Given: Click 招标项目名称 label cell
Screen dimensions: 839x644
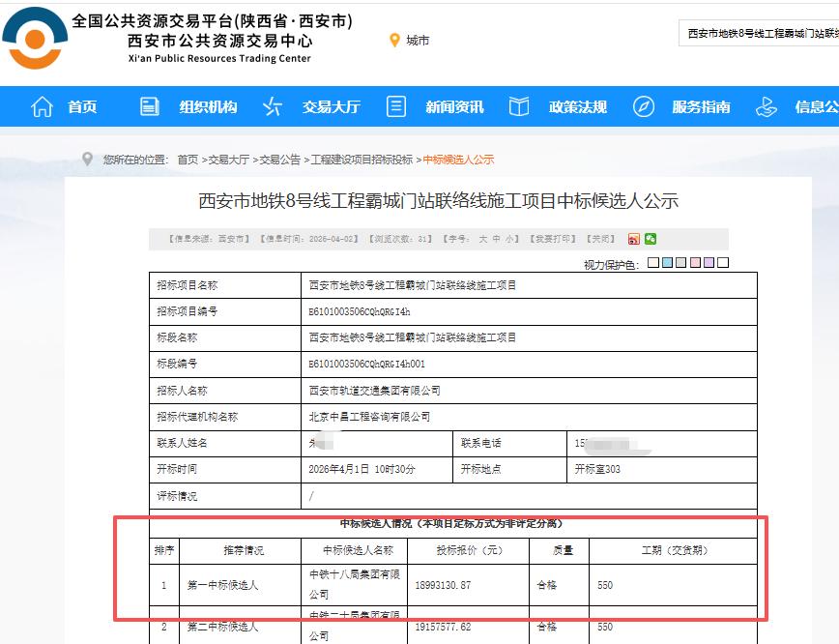Looking at the screenshot, I should tap(225, 285).
